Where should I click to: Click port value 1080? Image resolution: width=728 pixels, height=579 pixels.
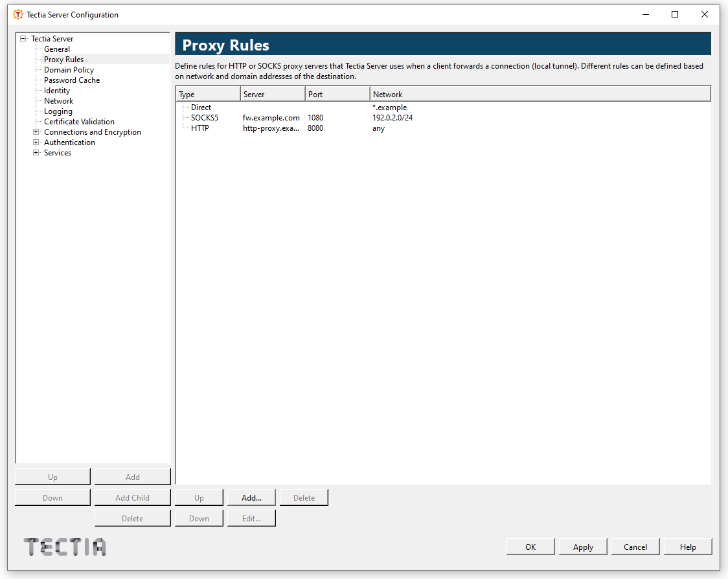tap(315, 118)
